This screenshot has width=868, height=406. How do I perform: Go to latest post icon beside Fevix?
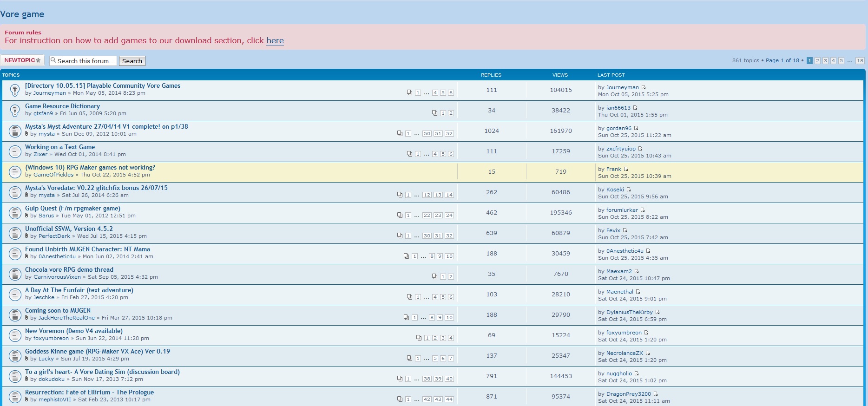pyautogui.click(x=625, y=230)
